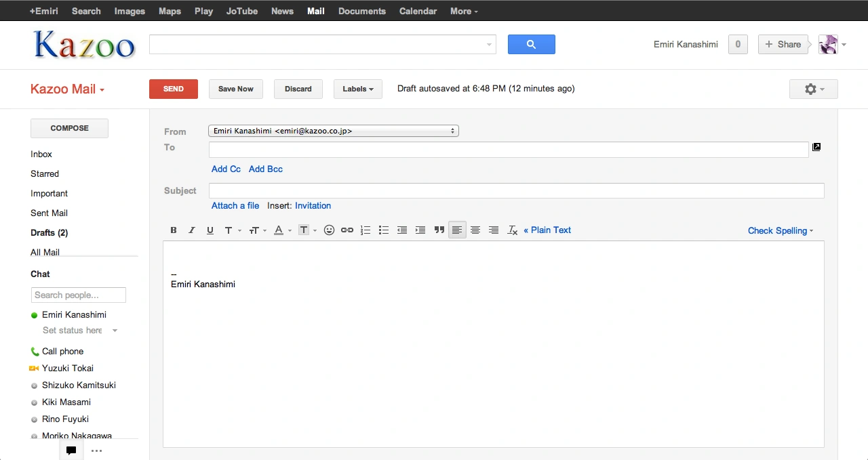Screen dimensions: 868x460
Task: Switch to Plain Text mode
Action: click(547, 230)
